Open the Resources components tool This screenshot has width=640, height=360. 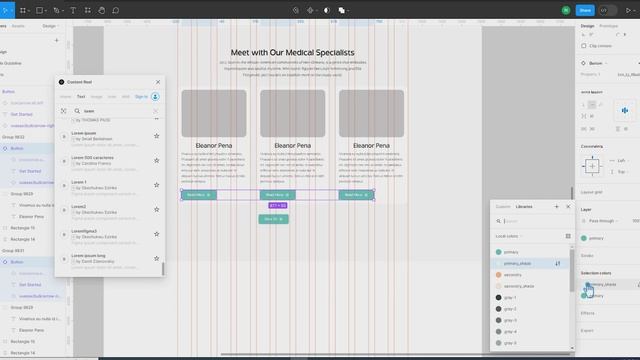[x=87, y=10]
